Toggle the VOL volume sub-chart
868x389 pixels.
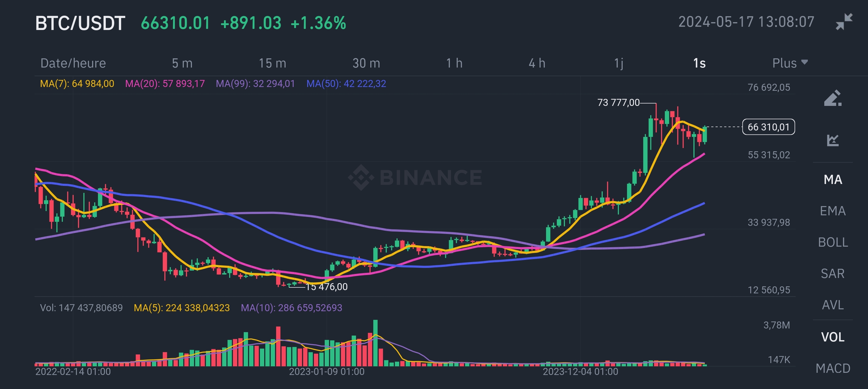coord(833,337)
